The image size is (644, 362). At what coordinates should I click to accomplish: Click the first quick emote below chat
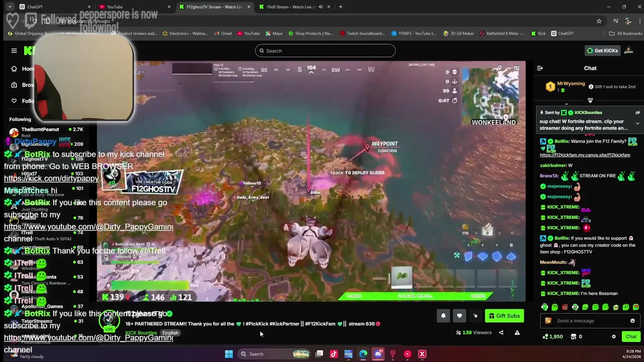[545, 307]
